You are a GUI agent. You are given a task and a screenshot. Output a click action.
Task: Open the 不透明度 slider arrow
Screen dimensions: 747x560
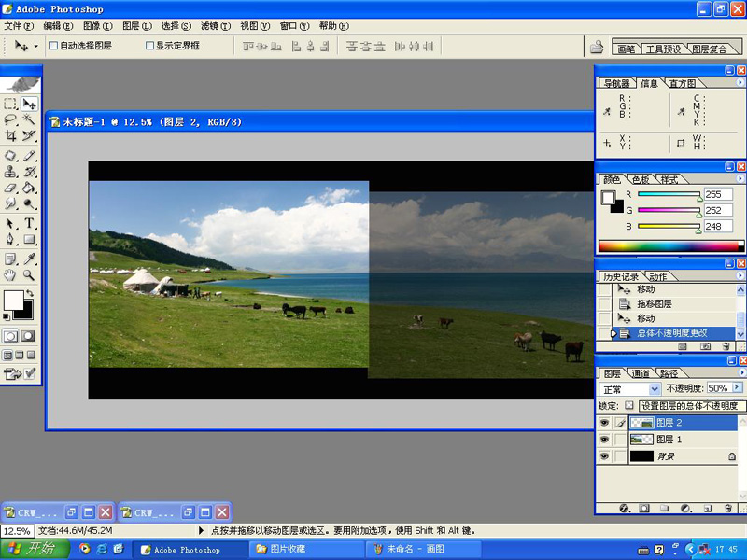738,387
